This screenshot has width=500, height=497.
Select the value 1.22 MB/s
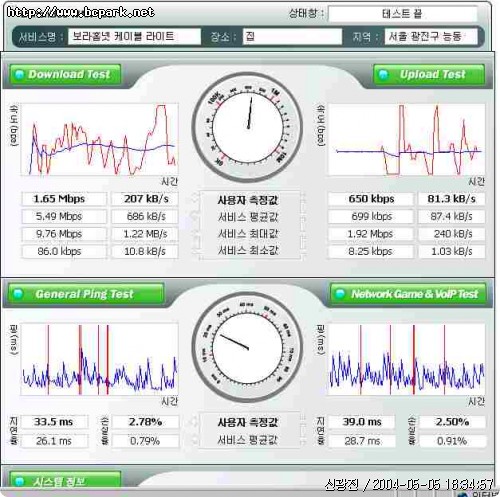point(145,234)
